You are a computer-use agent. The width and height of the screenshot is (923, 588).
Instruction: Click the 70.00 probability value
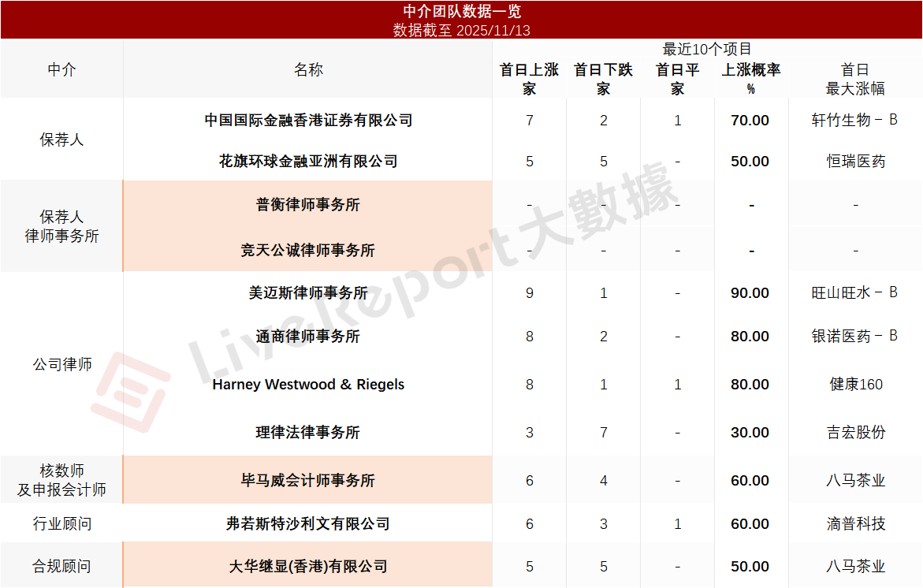(x=750, y=120)
